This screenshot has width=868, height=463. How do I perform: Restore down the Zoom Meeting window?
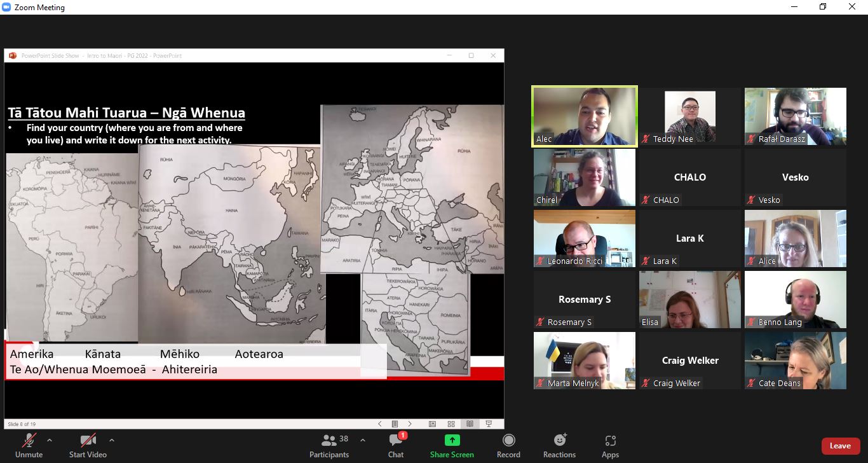click(x=823, y=7)
